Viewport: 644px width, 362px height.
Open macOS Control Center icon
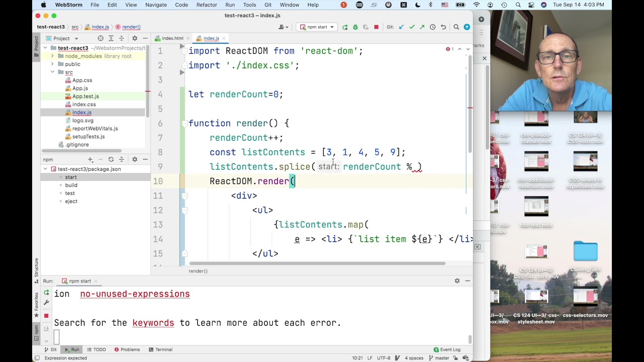click(531, 5)
